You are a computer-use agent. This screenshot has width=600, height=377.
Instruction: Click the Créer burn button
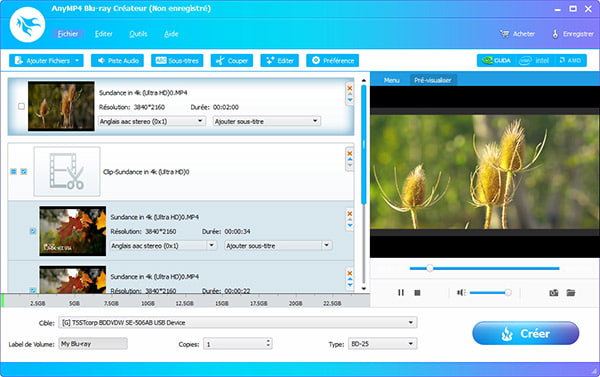(x=525, y=333)
